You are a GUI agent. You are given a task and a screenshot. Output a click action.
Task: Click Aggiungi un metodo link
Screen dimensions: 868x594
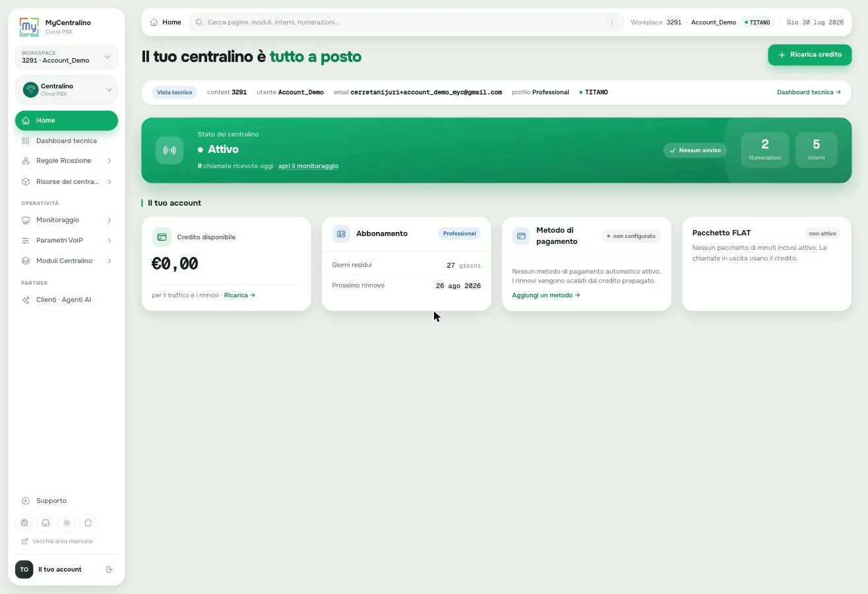[x=545, y=295]
